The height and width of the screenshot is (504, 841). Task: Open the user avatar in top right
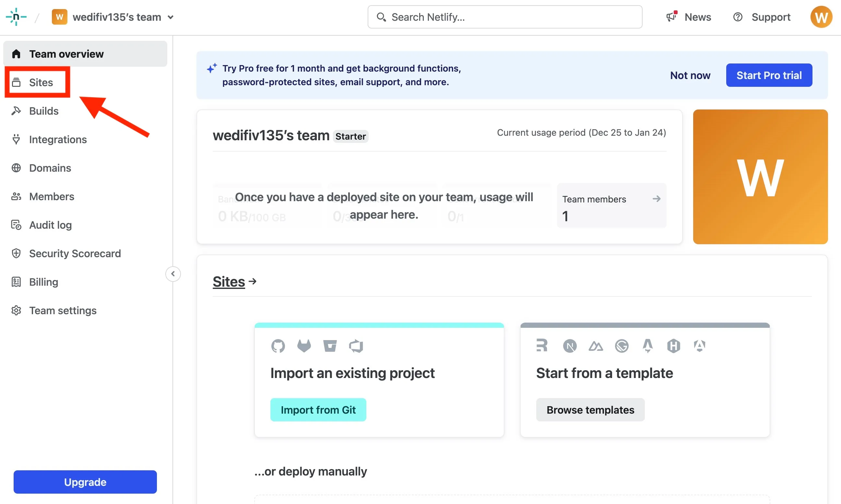821,17
